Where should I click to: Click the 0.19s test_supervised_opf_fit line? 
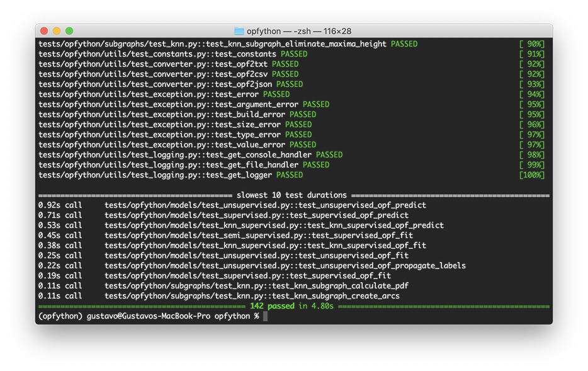point(215,276)
